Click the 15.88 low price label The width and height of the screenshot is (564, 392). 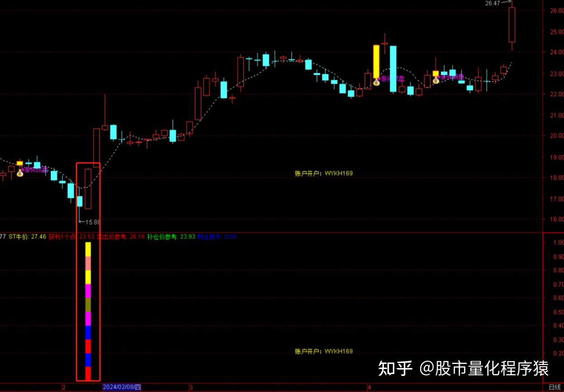point(93,222)
